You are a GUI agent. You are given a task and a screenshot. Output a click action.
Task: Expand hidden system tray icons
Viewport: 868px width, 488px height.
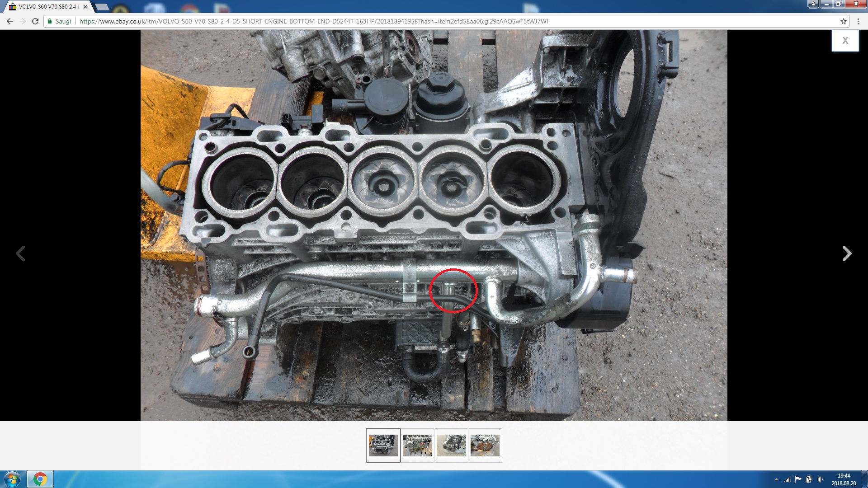click(776, 479)
